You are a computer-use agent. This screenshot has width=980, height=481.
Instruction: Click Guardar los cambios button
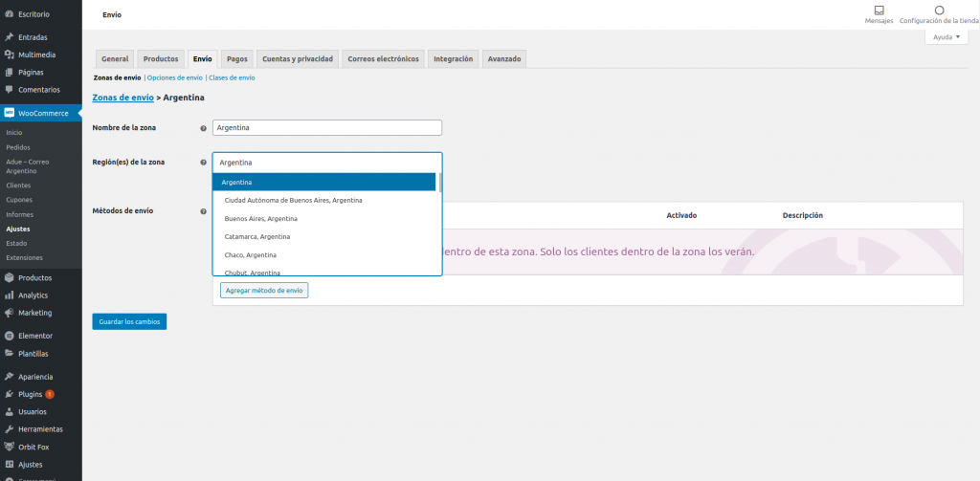coord(129,321)
